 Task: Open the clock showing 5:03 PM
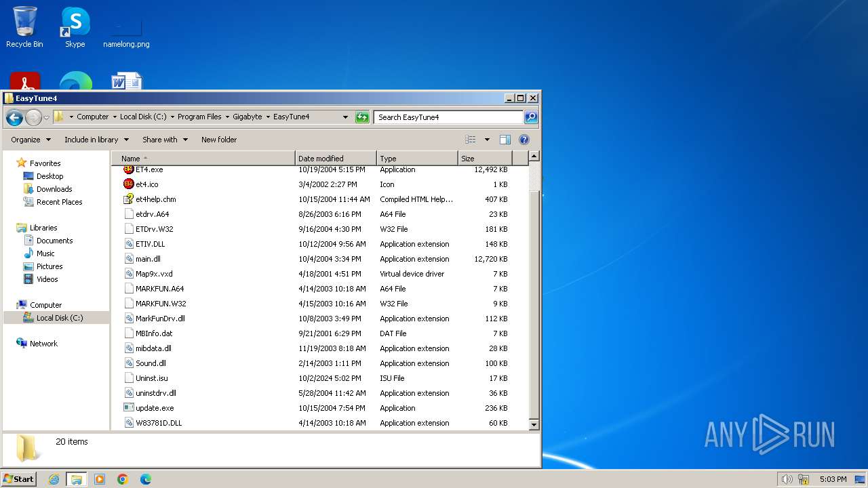(833, 479)
